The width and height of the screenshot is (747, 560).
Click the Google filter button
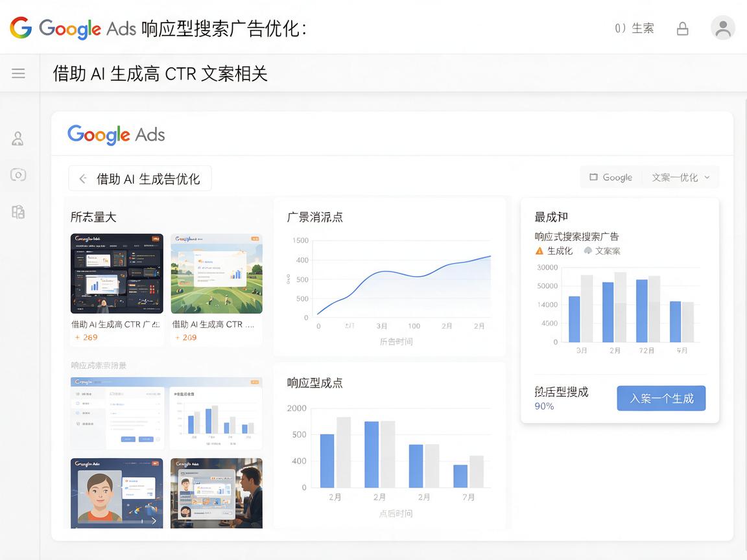(x=611, y=177)
